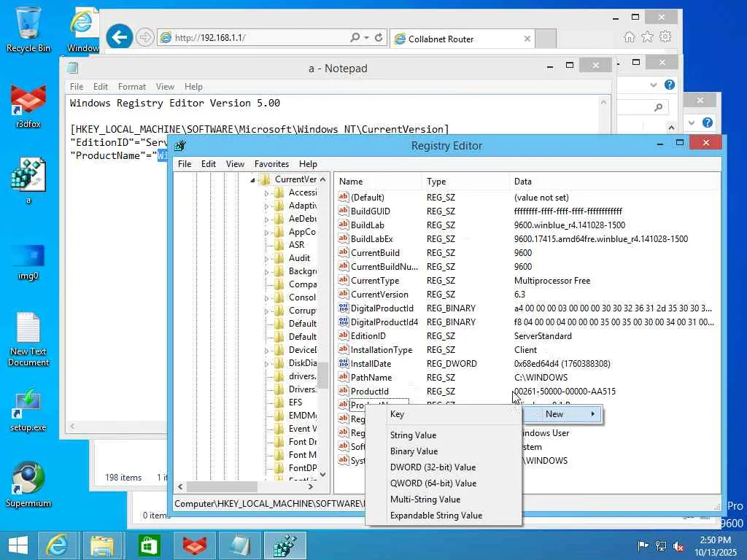Click the Internet Explorer back arrow button
The image size is (747, 560).
point(119,36)
